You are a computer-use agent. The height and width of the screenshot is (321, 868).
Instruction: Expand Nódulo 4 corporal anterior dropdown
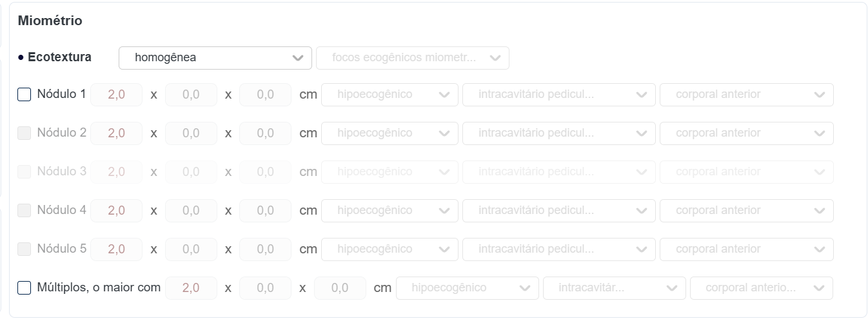click(x=746, y=211)
